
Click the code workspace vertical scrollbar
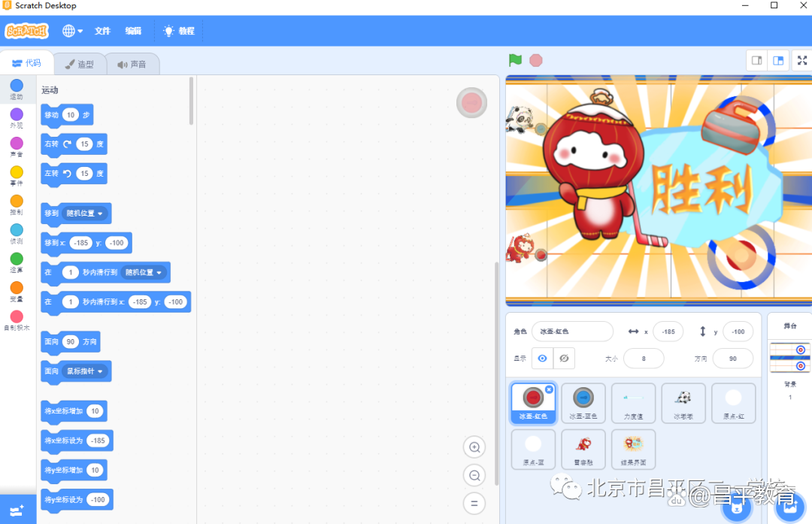coord(496,373)
